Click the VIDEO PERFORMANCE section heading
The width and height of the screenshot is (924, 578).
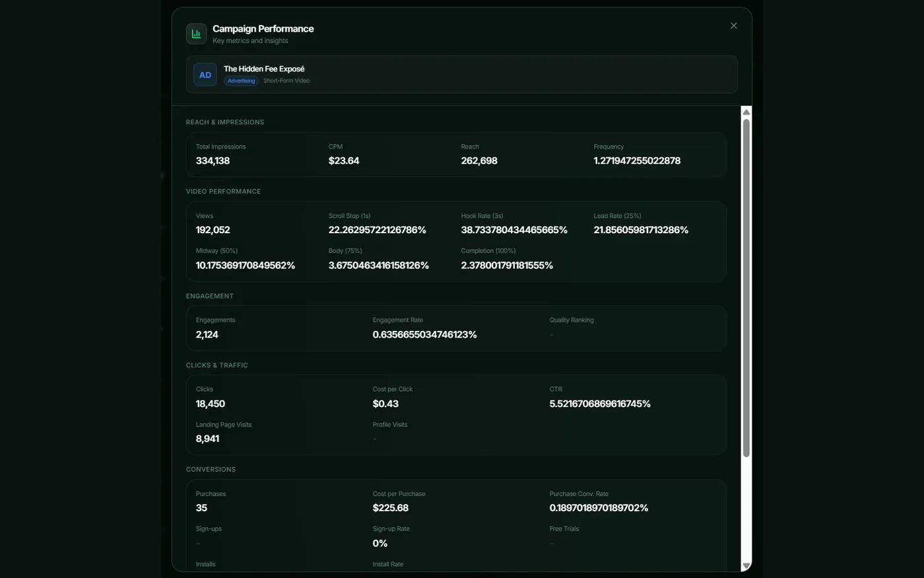point(223,192)
